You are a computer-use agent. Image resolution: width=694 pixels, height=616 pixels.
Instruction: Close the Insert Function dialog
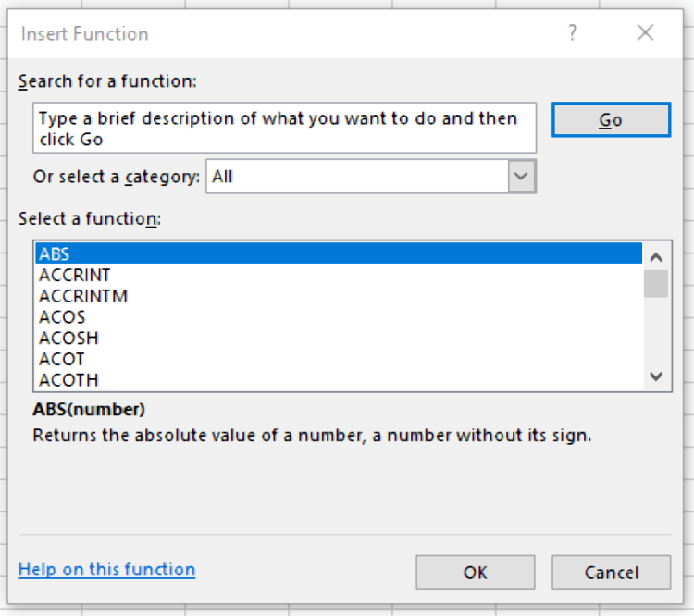645,33
